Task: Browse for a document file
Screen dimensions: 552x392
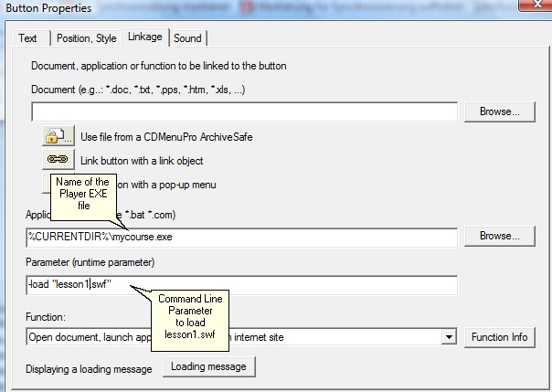Action: coord(499,111)
